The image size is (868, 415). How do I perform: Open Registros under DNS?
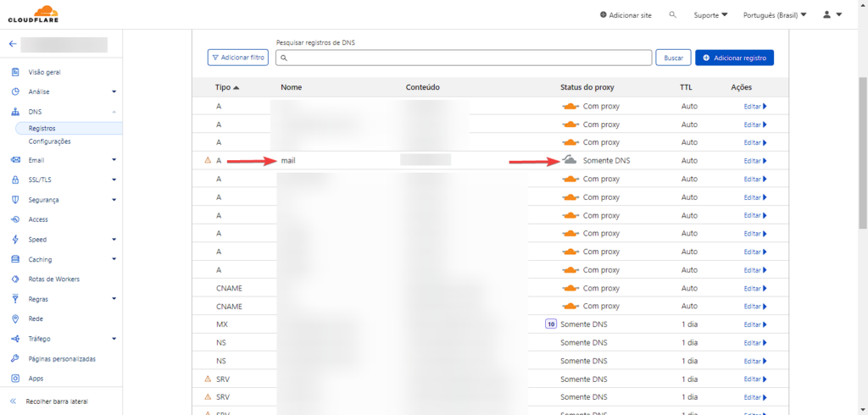click(42, 129)
